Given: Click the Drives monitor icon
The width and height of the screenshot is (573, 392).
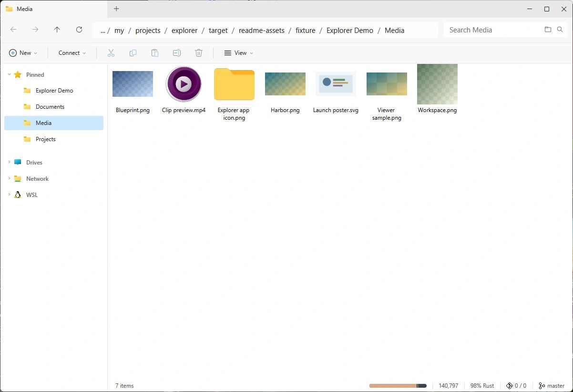Looking at the screenshot, I should [18, 162].
